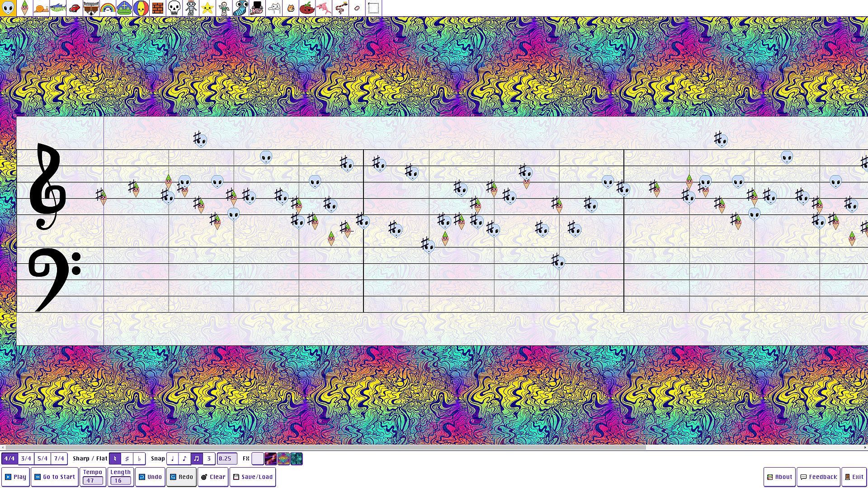Click the Tempo value field
This screenshot has width=868, height=488.
tap(93, 481)
